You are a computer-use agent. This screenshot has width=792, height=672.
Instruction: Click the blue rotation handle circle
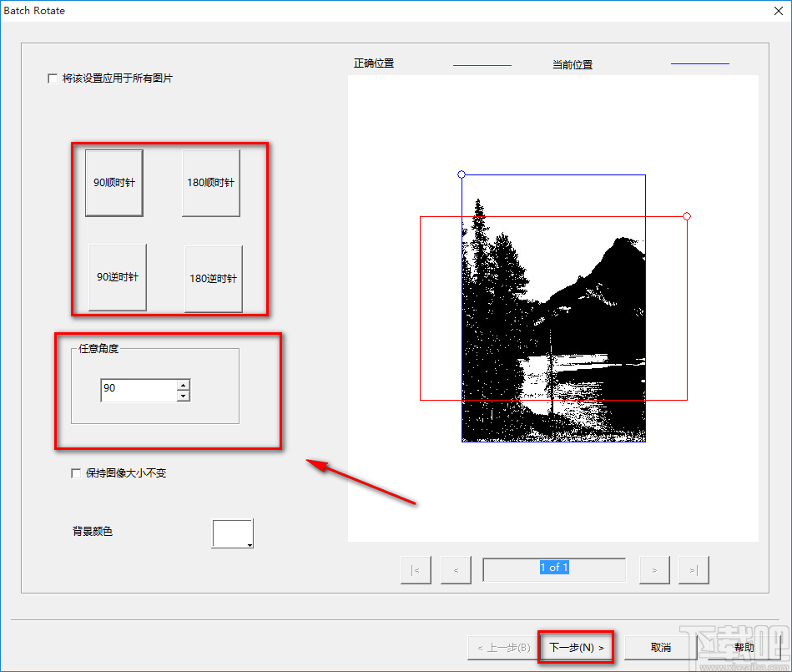[x=462, y=174]
